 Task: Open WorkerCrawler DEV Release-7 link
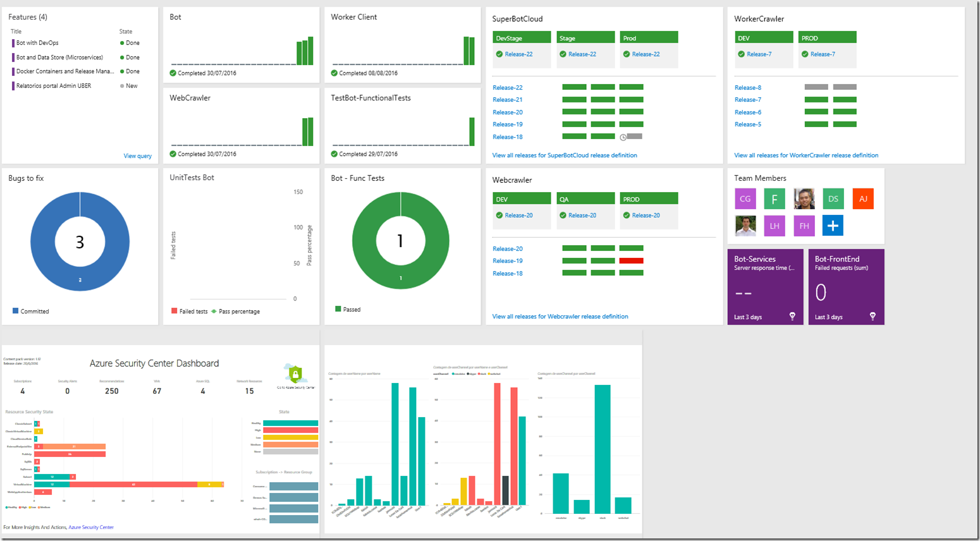[x=759, y=54]
